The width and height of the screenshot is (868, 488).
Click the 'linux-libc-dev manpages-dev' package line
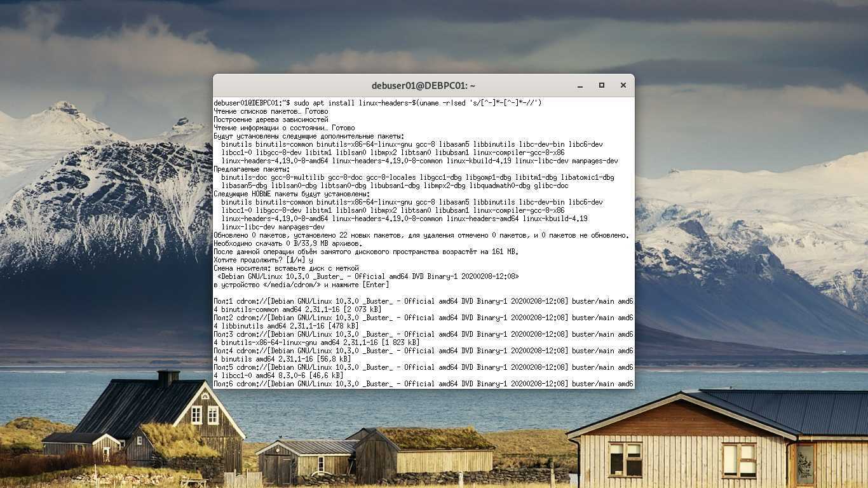click(273, 227)
